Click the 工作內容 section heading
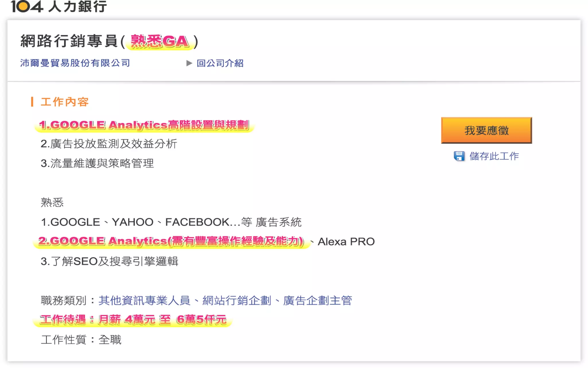 (x=65, y=102)
